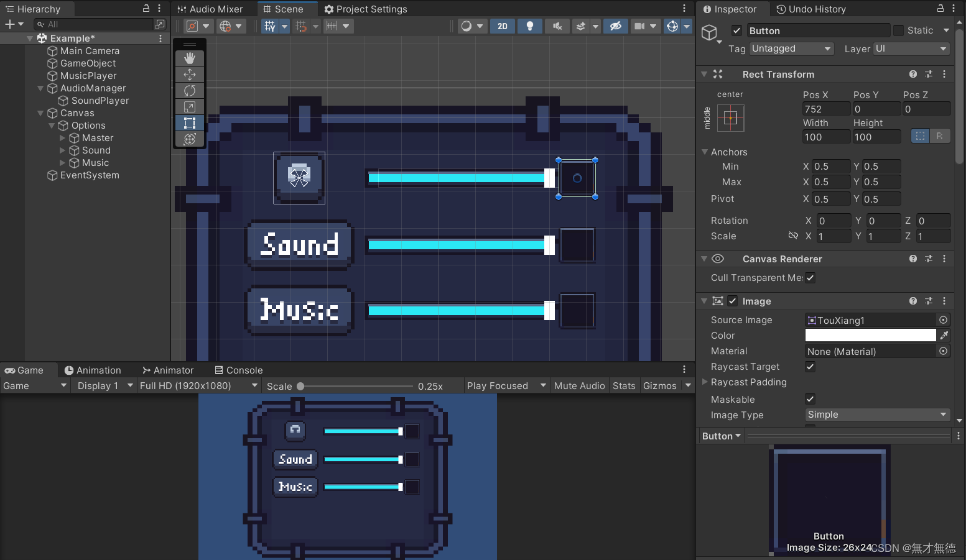Image resolution: width=966 pixels, height=560 pixels.
Task: Click the Color eyedropper picker icon
Action: click(944, 335)
